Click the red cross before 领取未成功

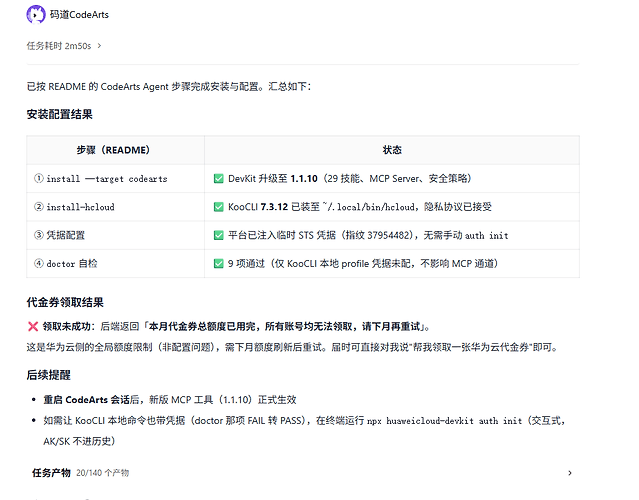(33, 326)
